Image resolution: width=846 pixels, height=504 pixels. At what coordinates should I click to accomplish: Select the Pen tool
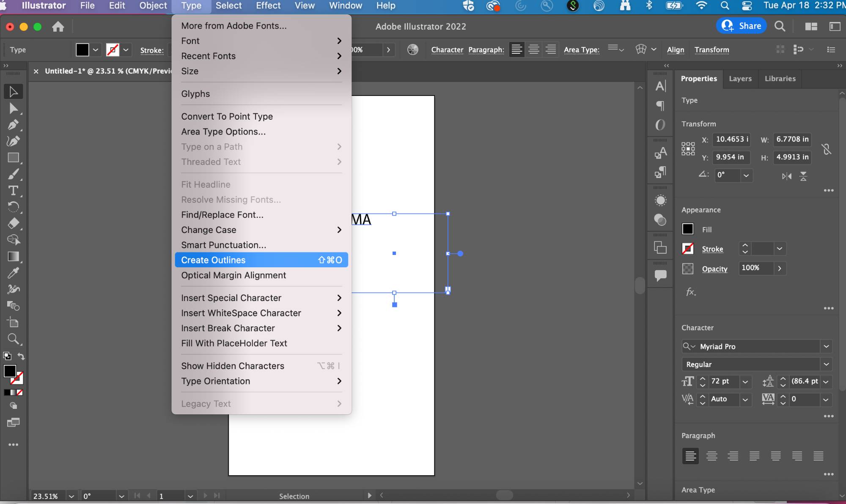point(13,125)
